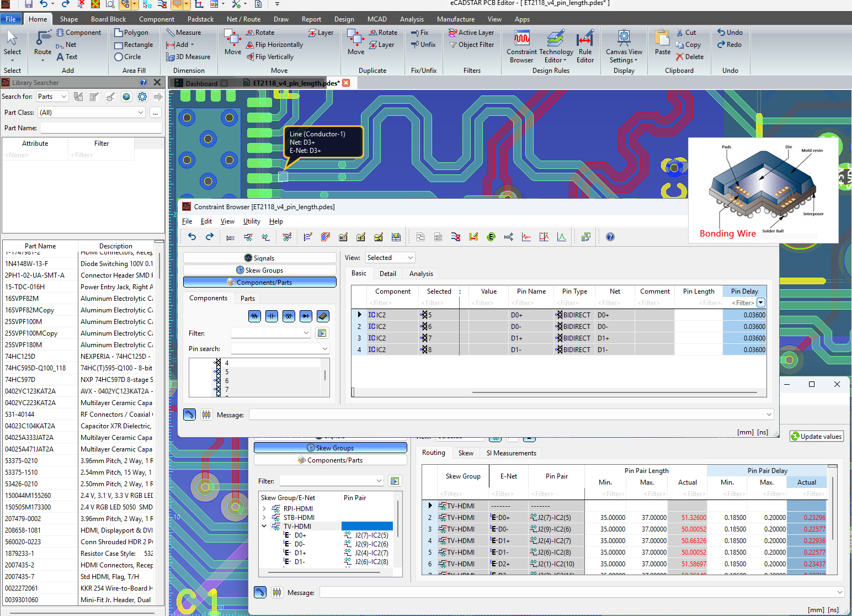Click the ellipsis button beside Part Class
Screen dimensions: 852x616
(155, 113)
